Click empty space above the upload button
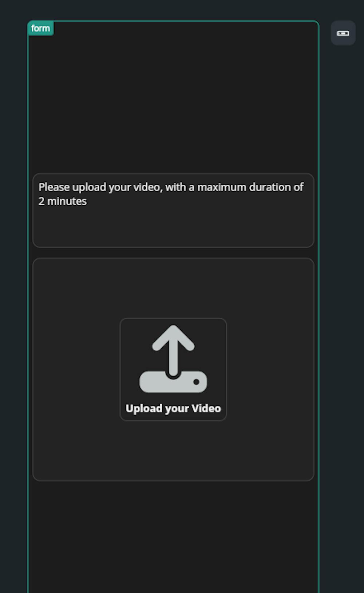 click(173, 288)
